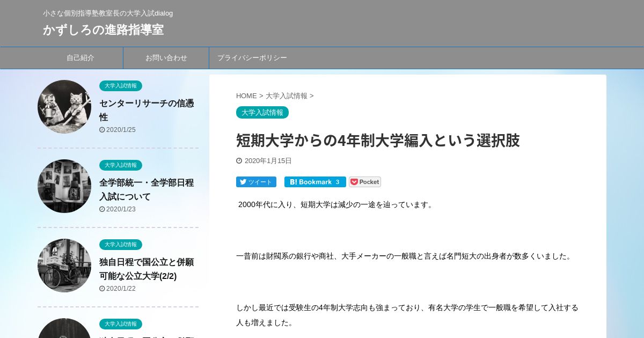Screen dimensions: 644x338
Task: Go to HOME breadcrumb link
Action: [x=246, y=96]
